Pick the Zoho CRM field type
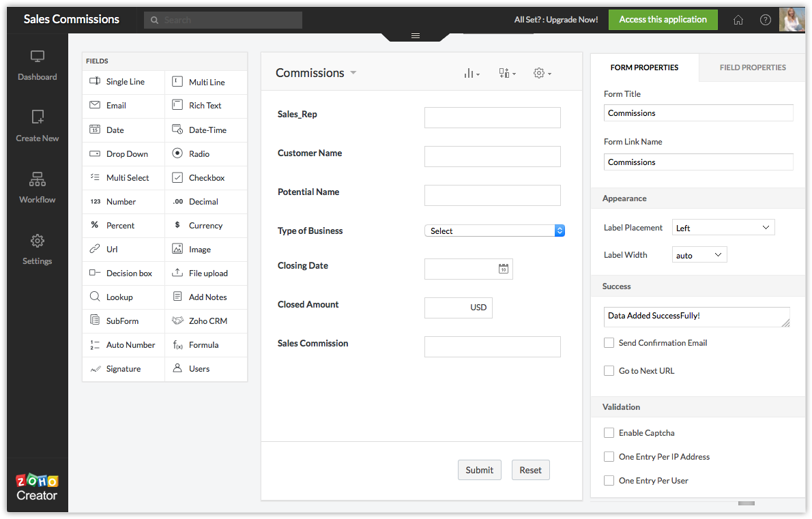The height and width of the screenshot is (519, 812). coord(207,321)
